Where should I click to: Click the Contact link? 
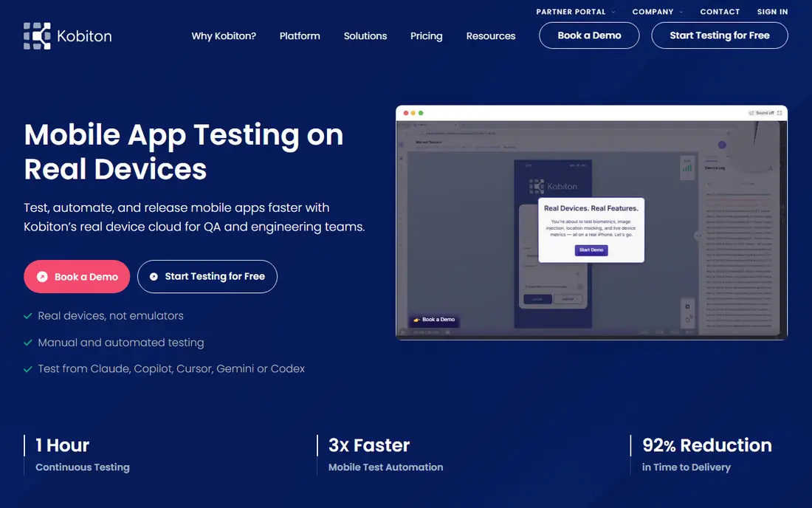tap(720, 12)
